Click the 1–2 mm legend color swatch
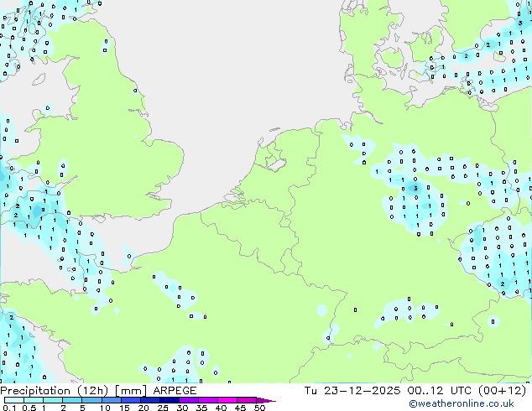The width and height of the screenshot is (532, 411). pos(53,400)
